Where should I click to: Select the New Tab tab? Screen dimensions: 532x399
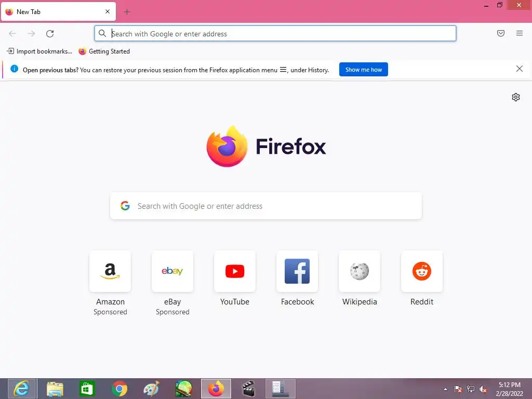(x=58, y=11)
